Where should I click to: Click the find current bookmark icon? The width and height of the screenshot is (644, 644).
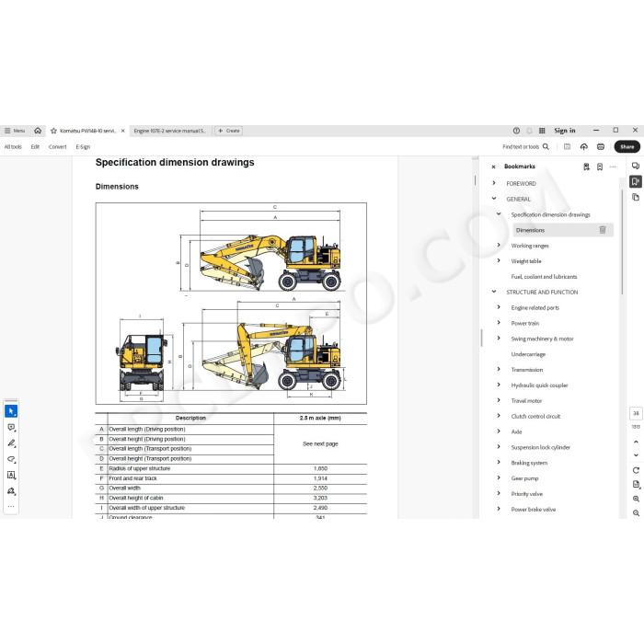pyautogui.click(x=586, y=167)
